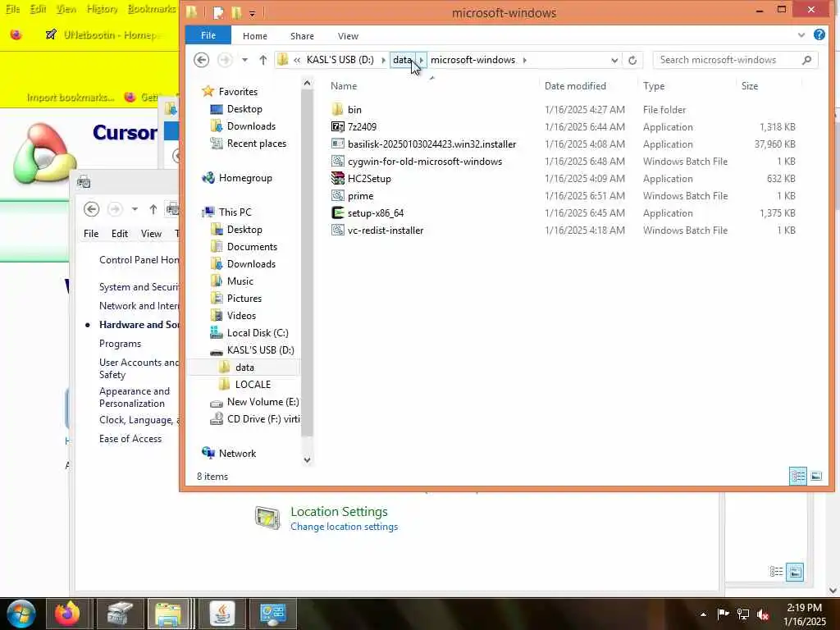Open File Explorer taskbar button
The image size is (840, 630).
168,614
